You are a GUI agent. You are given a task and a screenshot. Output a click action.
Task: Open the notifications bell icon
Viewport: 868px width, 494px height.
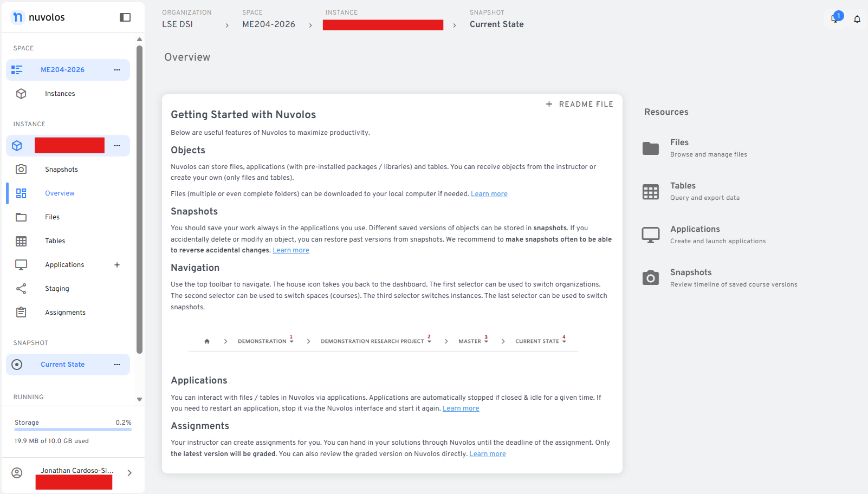coord(857,19)
